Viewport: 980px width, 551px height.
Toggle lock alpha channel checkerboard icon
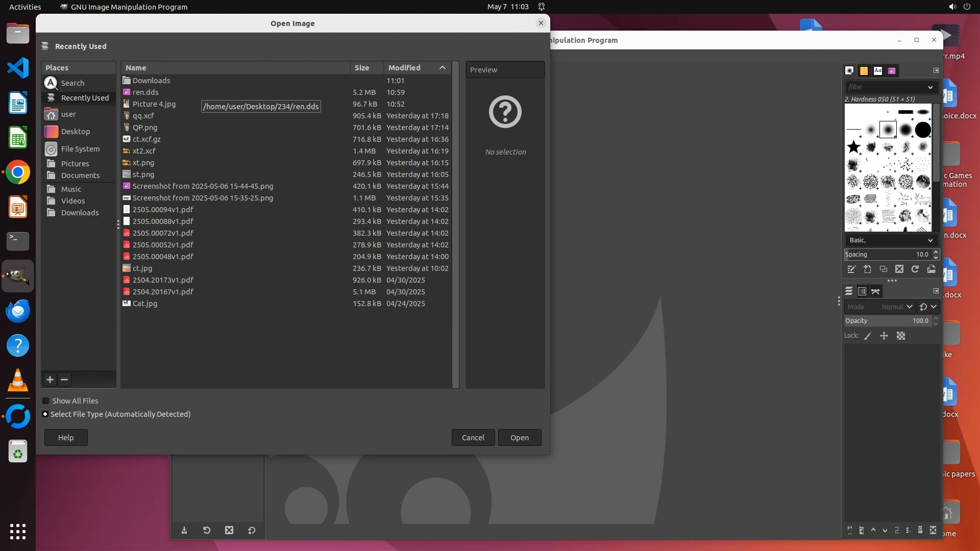pyautogui.click(x=901, y=336)
